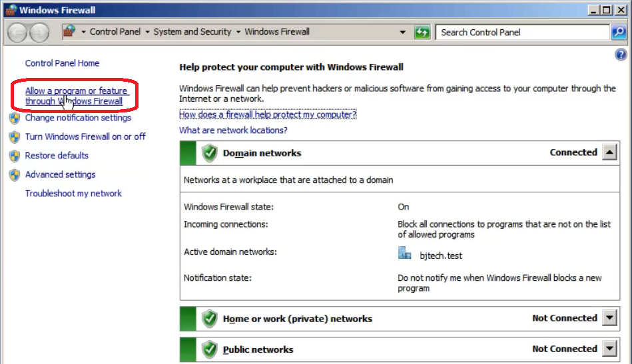Open the blue Help question mark icon
The width and height of the screenshot is (632, 364).
point(621,55)
